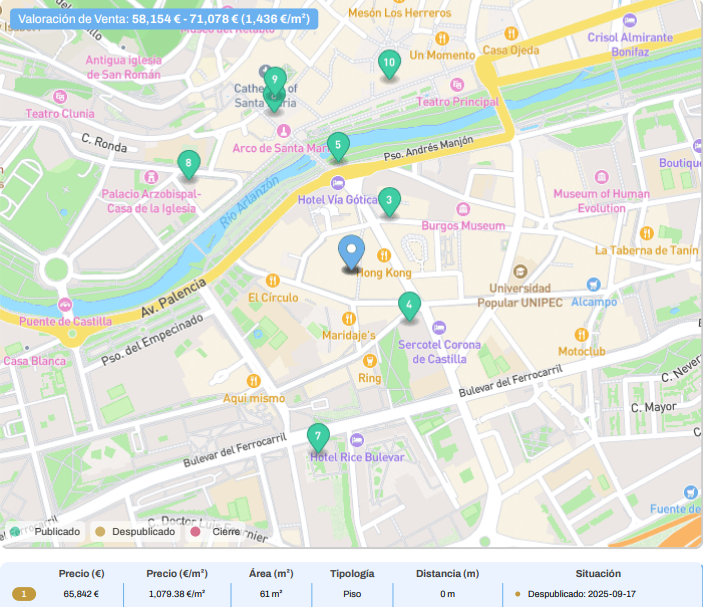Click green marker number 4
This screenshot has width=703, height=607.
point(408,305)
